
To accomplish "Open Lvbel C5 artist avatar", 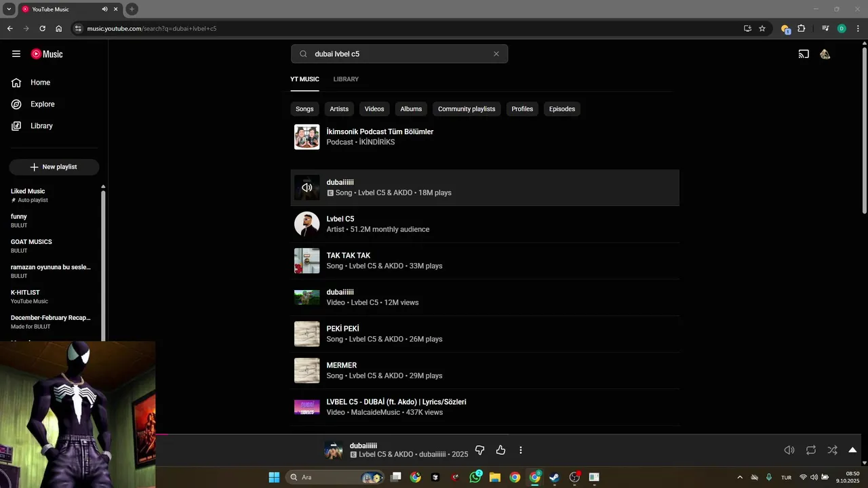I will click(307, 224).
